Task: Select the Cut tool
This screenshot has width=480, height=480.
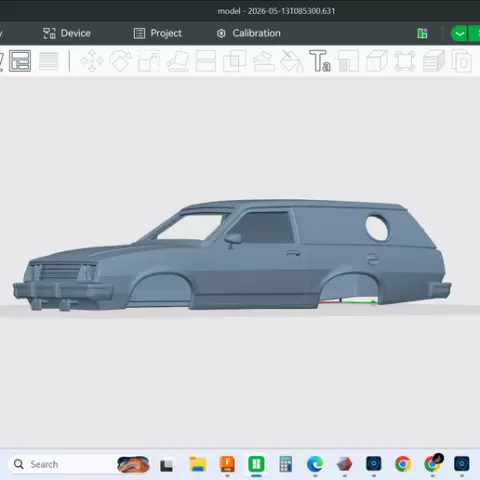Action: point(206,61)
